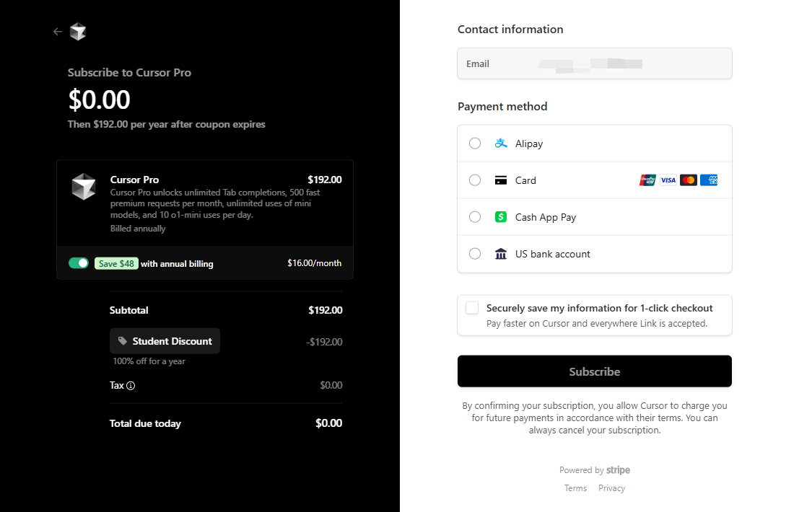Image resolution: width=812 pixels, height=512 pixels.
Task: Click the Student Discount coupon button
Action: 165,341
